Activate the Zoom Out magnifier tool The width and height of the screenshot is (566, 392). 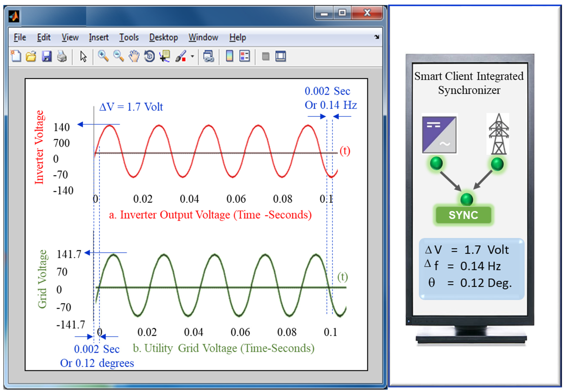(x=118, y=56)
